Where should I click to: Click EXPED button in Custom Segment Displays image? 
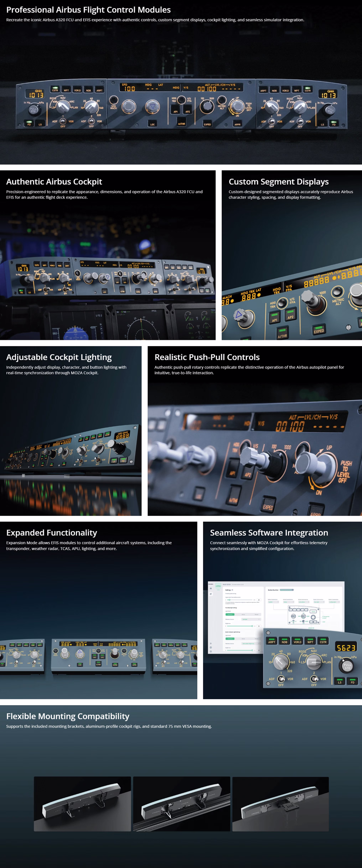[319, 330]
